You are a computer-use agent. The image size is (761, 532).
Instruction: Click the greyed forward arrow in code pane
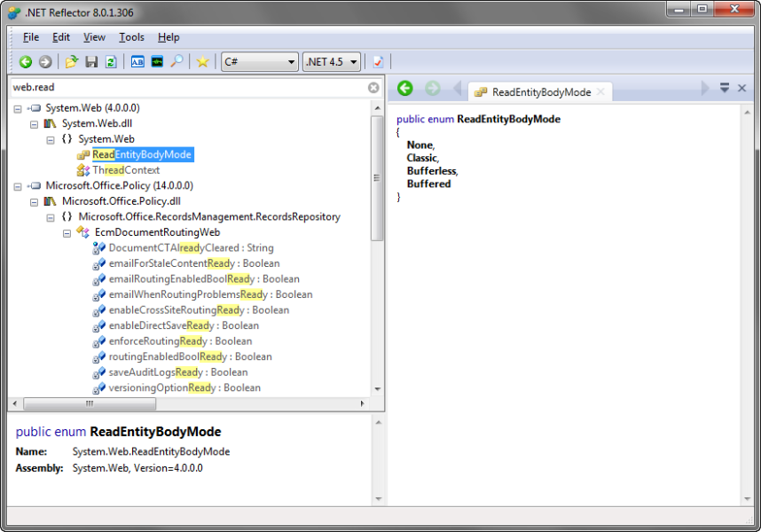(x=433, y=89)
